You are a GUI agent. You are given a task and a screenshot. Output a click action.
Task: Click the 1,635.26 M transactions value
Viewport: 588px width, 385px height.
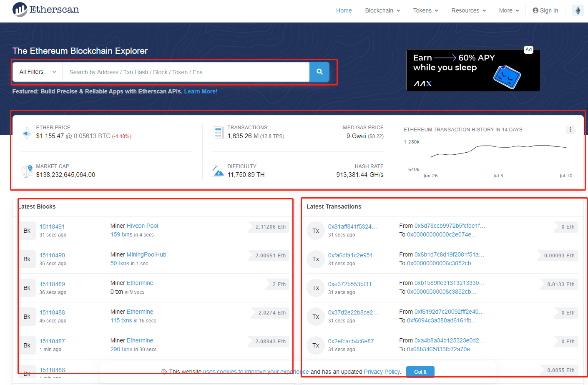243,136
